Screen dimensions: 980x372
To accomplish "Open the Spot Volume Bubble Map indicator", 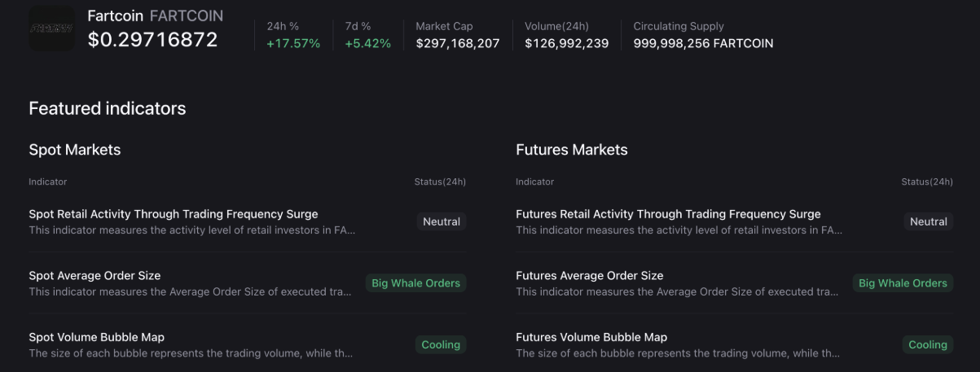I will (x=96, y=338).
